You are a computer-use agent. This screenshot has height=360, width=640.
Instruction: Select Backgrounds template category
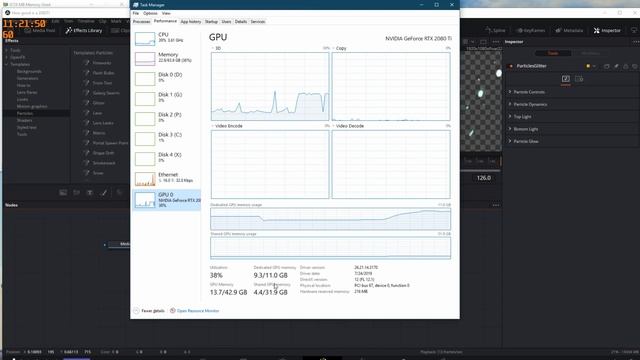[29, 71]
